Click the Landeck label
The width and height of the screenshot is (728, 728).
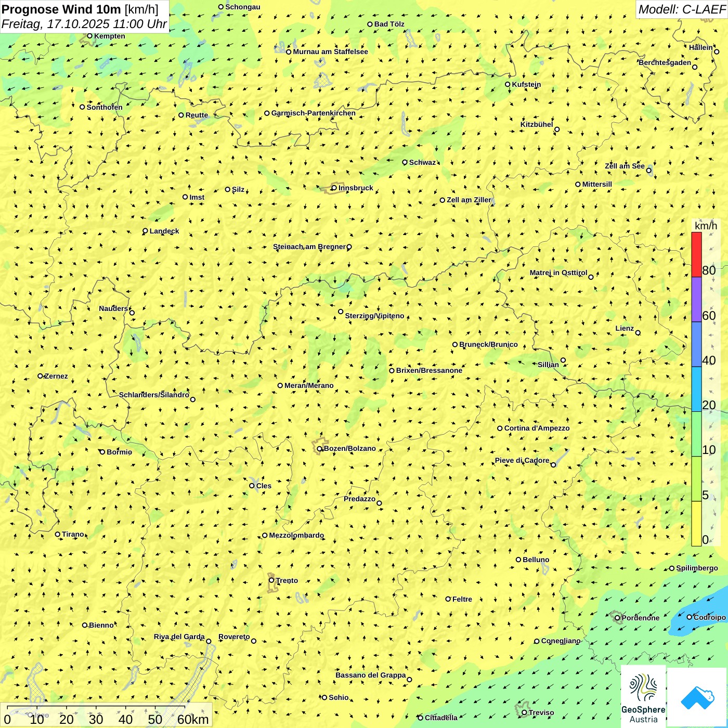click(164, 231)
